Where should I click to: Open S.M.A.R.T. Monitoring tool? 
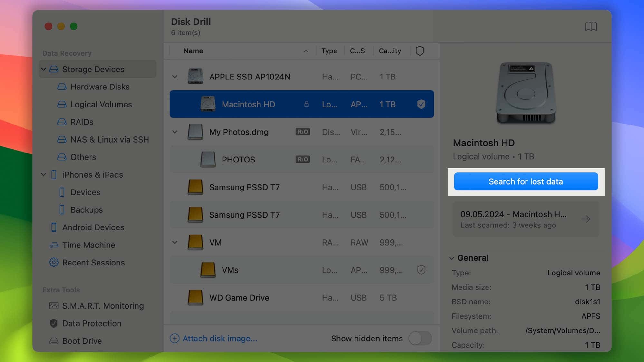[x=102, y=306]
